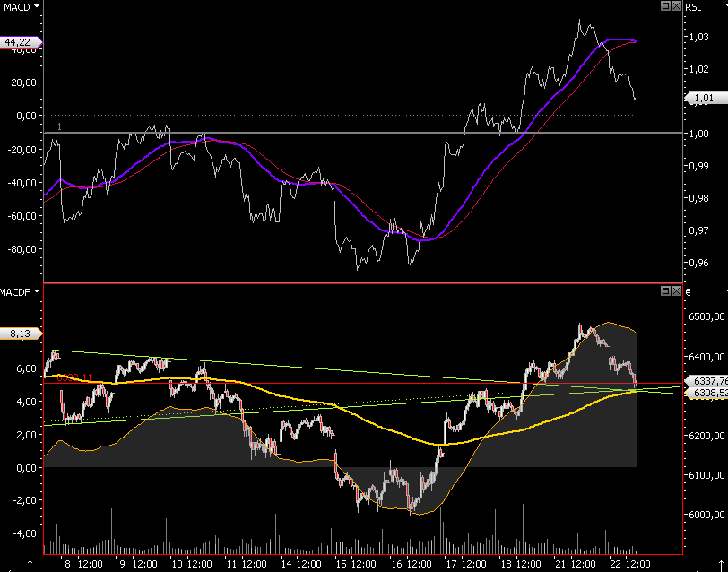Viewport: 728px width, 572px height.
Task: Open the € price scale selector
Action: [x=688, y=292]
